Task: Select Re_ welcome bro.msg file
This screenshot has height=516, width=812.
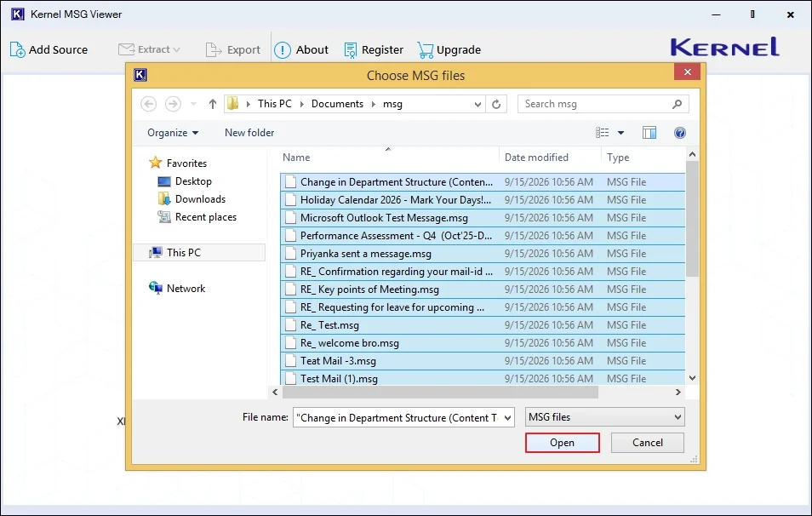Action: [483, 343]
